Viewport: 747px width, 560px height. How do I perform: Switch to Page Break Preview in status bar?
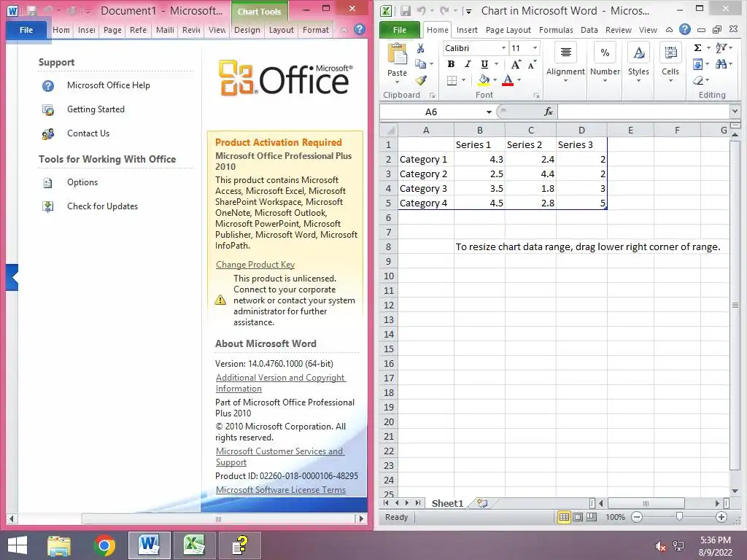pos(591,517)
